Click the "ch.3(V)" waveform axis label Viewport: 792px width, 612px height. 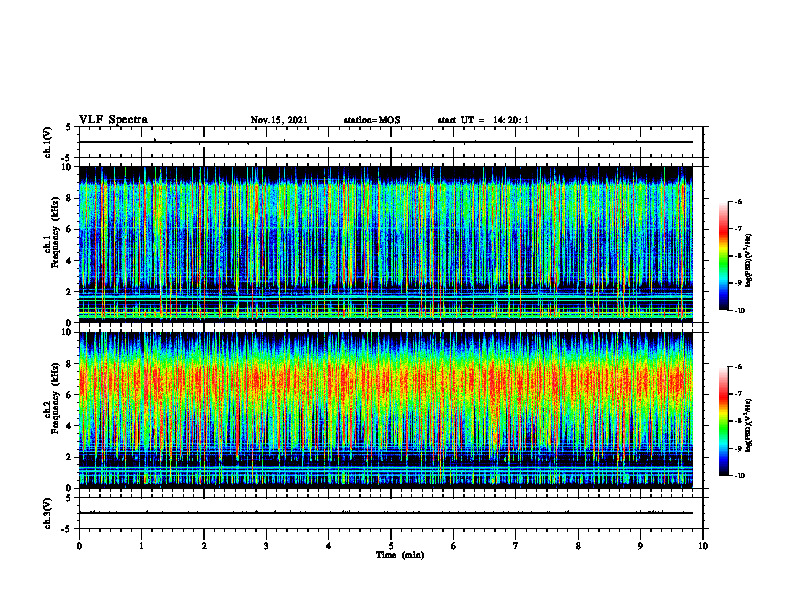[47, 513]
